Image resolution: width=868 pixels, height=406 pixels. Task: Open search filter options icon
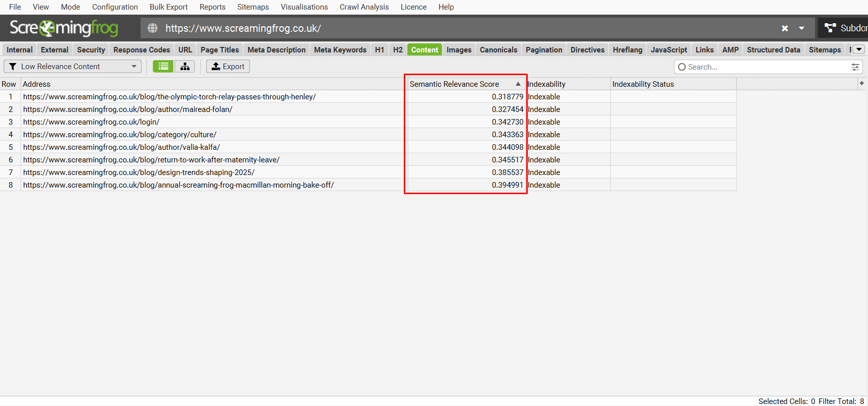[x=855, y=67]
